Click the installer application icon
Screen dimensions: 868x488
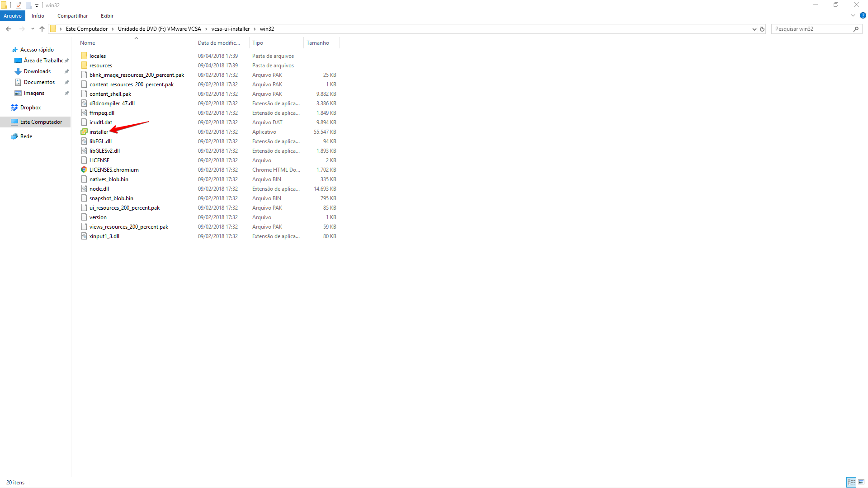coord(84,132)
